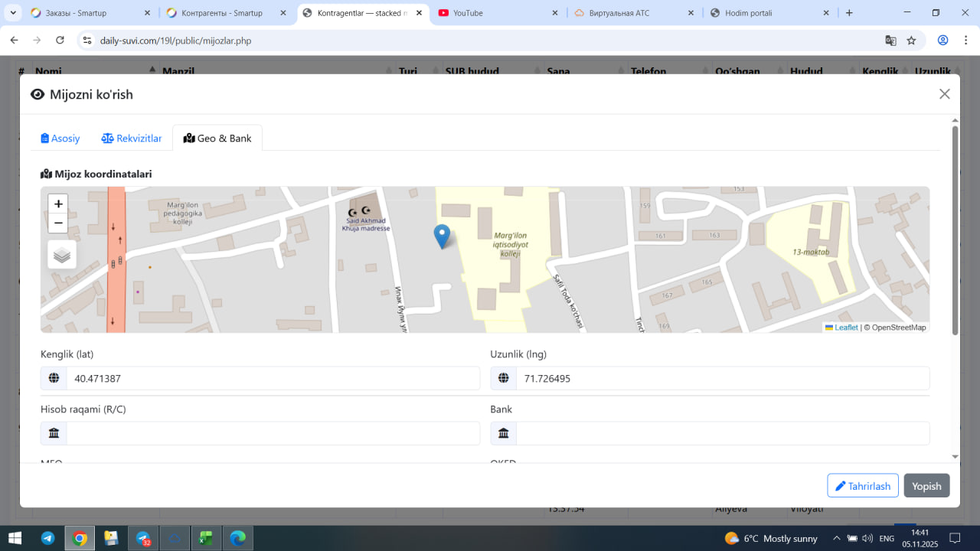This screenshot has width=980, height=551.
Task: Click the Kenglik (lat) input field
Action: pyautogui.click(x=273, y=378)
